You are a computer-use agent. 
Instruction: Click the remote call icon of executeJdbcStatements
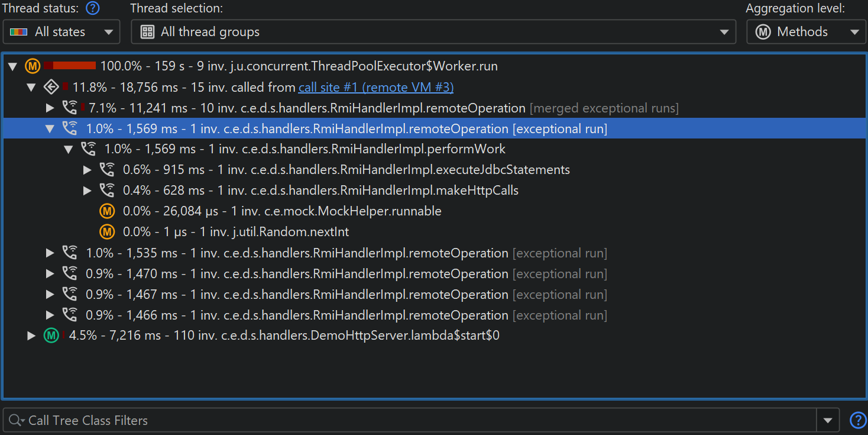pos(107,170)
